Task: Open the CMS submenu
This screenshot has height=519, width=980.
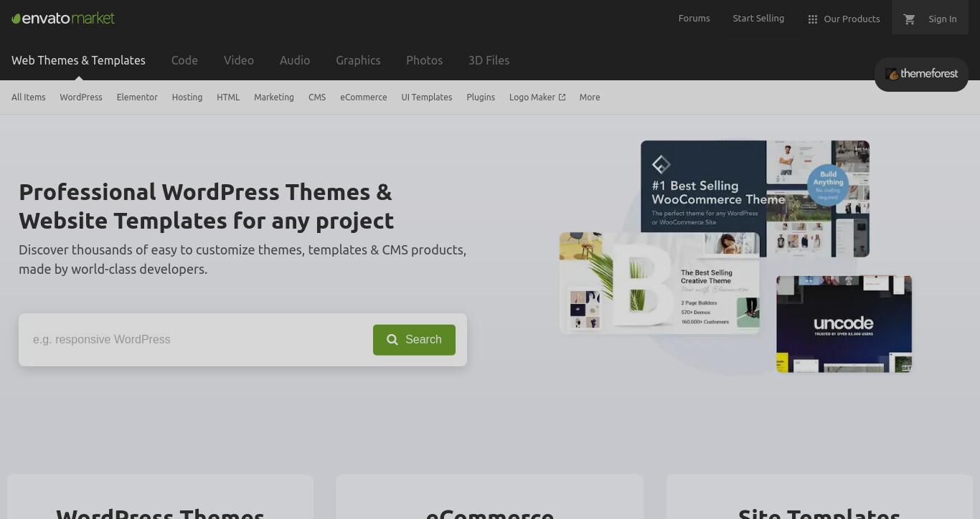Action: pos(317,97)
